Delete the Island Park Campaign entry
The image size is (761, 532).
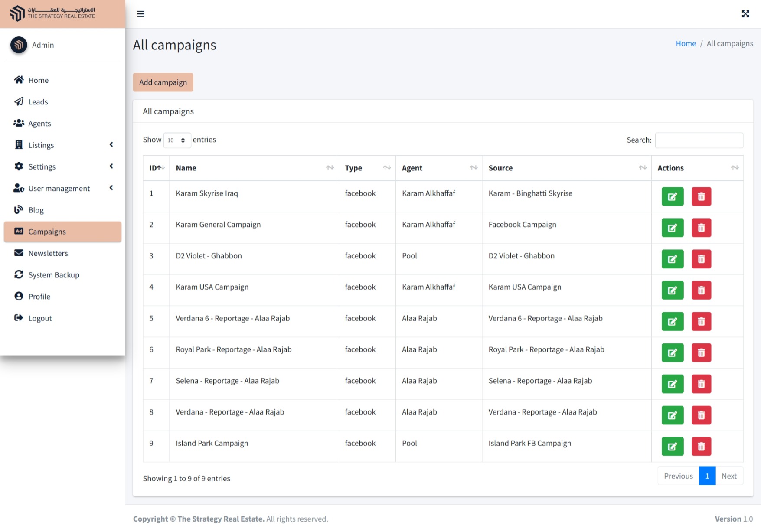[x=701, y=447]
